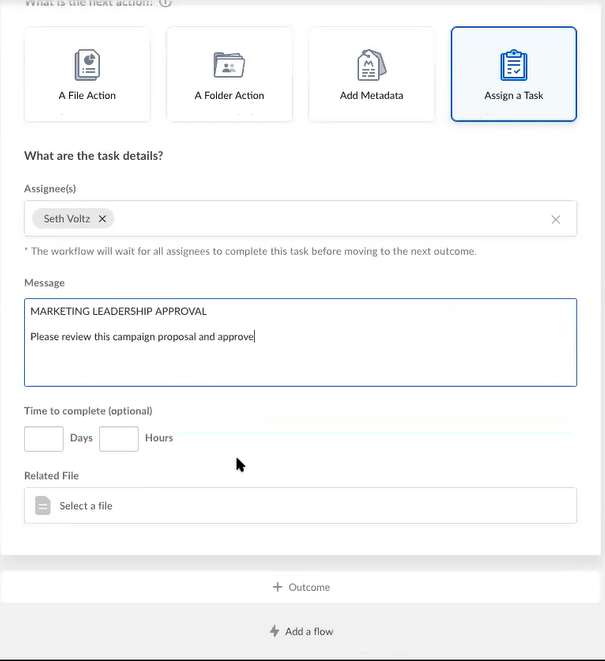Open the Select a file picker
605x661 pixels.
[300, 505]
